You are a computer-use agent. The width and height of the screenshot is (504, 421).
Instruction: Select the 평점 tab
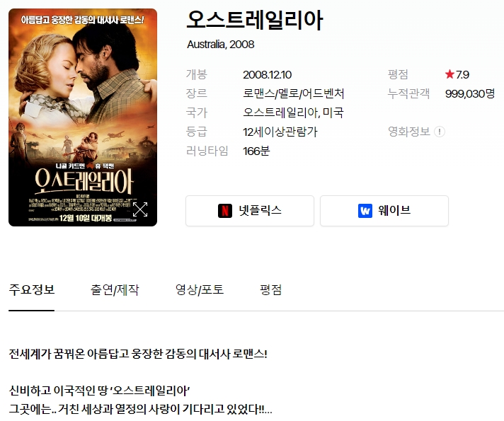[x=270, y=289]
